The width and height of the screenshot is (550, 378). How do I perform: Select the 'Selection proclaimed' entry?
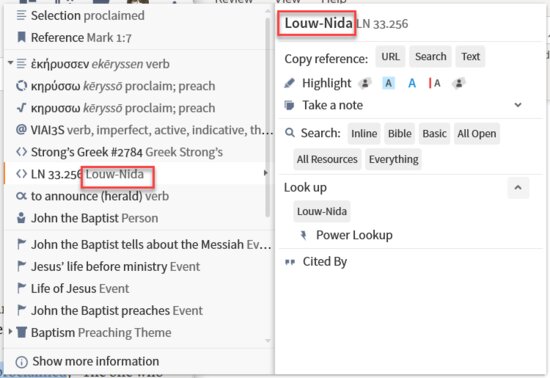pos(139,15)
